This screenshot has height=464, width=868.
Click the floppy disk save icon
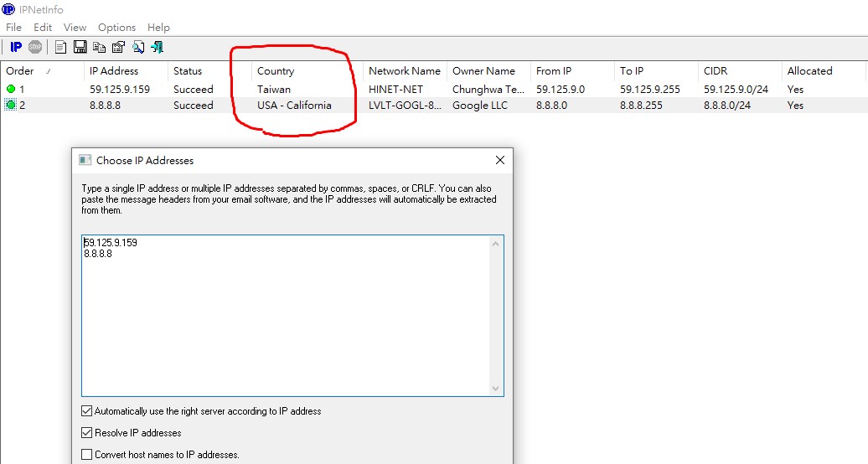click(x=80, y=47)
